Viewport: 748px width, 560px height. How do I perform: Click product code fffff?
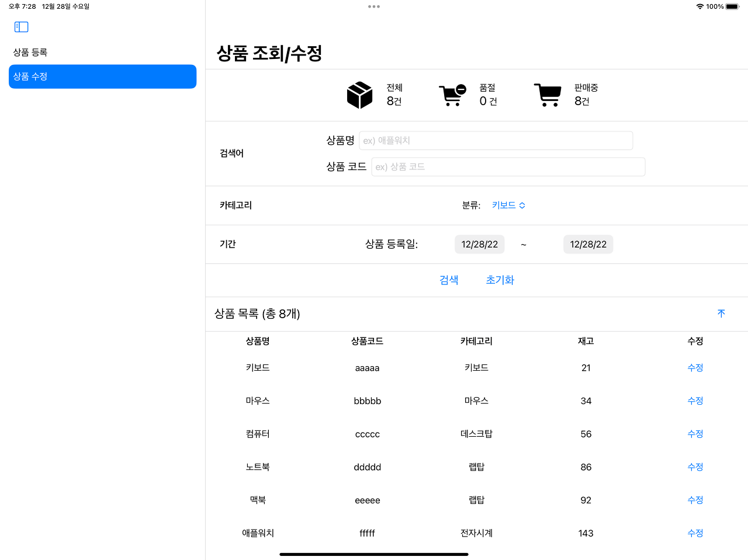click(x=367, y=533)
